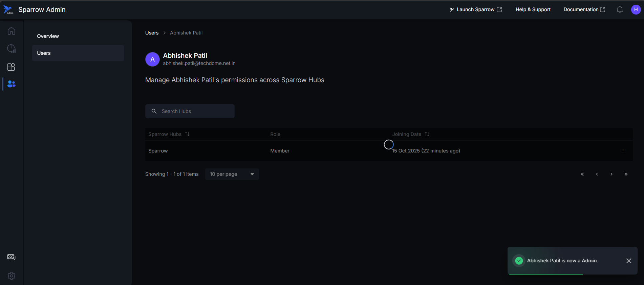Open the analytics chart sidebar icon

11,49
